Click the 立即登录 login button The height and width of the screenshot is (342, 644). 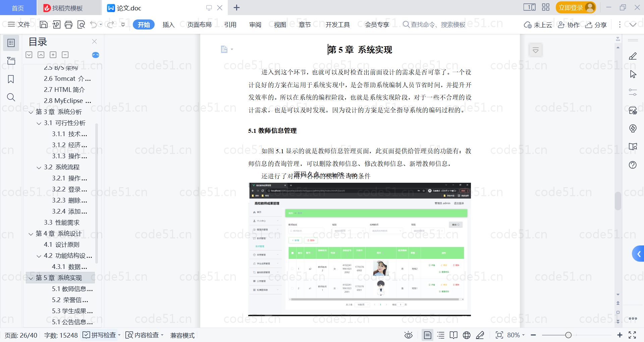pos(576,7)
